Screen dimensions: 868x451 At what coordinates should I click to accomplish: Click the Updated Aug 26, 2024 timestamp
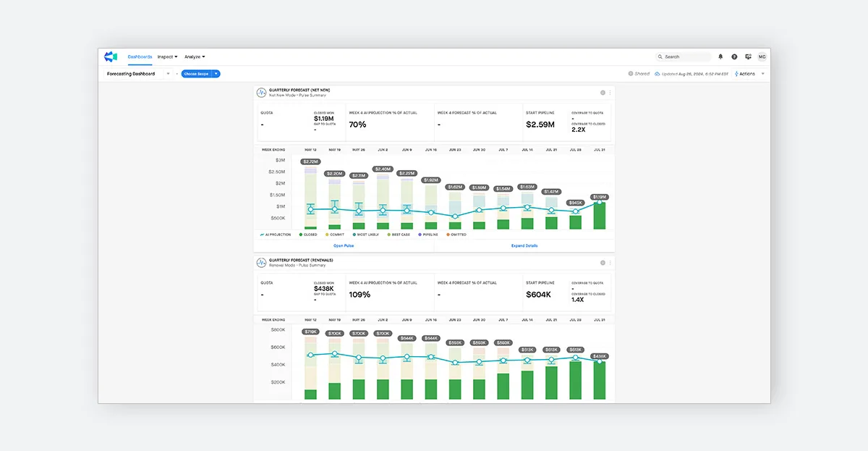pyautogui.click(x=694, y=74)
